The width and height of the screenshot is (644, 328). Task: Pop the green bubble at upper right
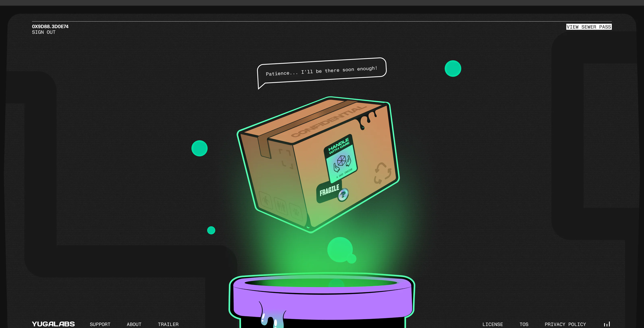click(x=453, y=68)
